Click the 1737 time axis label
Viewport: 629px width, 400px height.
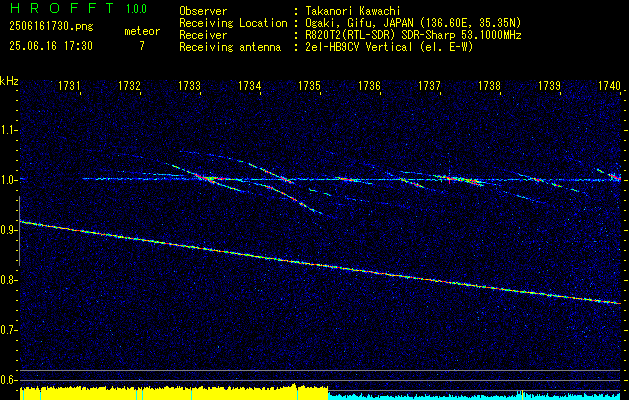pos(429,86)
